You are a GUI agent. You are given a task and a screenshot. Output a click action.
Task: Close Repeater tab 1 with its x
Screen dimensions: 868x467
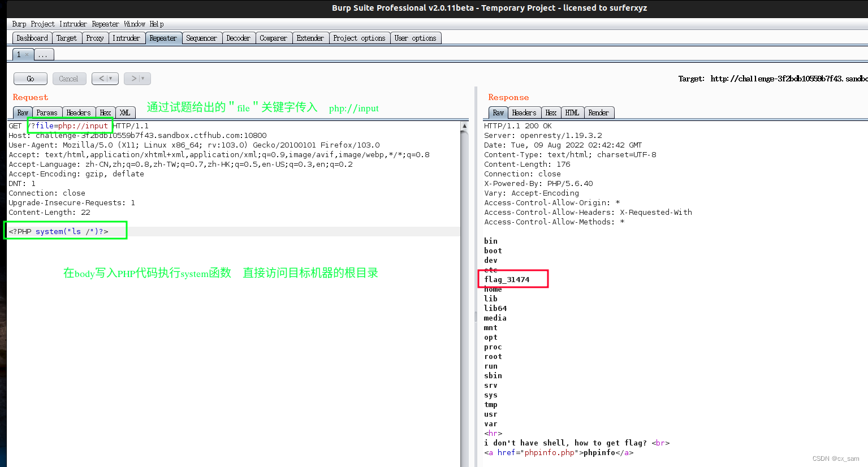coord(27,55)
